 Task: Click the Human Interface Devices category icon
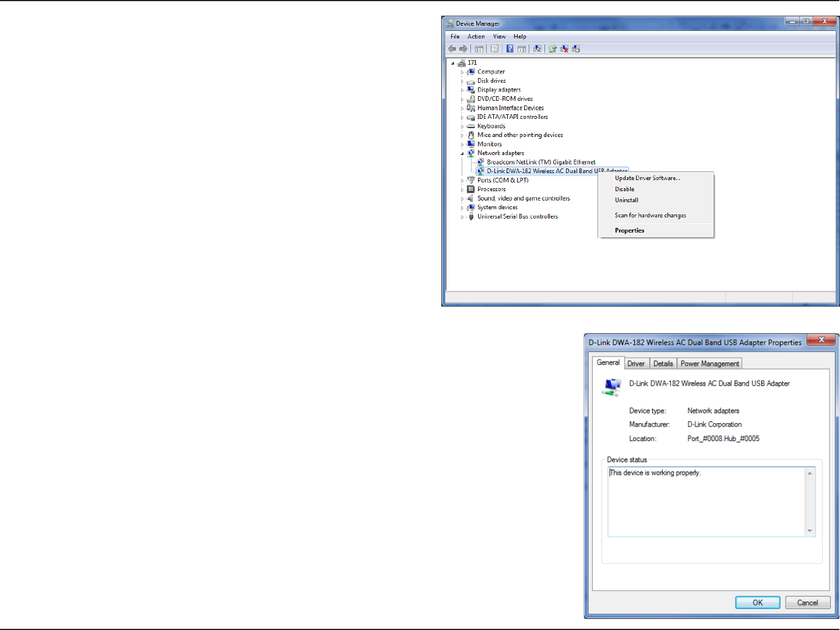point(471,108)
